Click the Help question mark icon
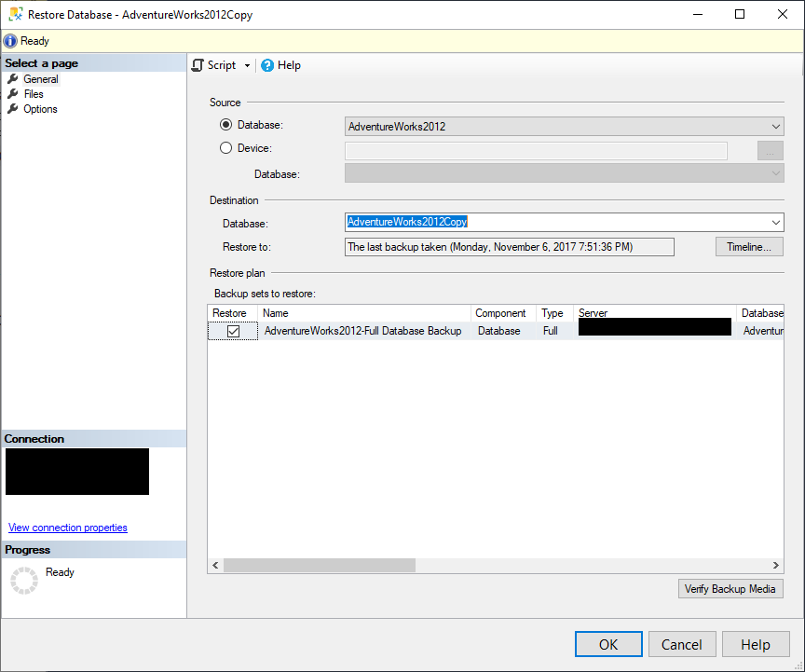805x672 pixels. pyautogui.click(x=267, y=65)
